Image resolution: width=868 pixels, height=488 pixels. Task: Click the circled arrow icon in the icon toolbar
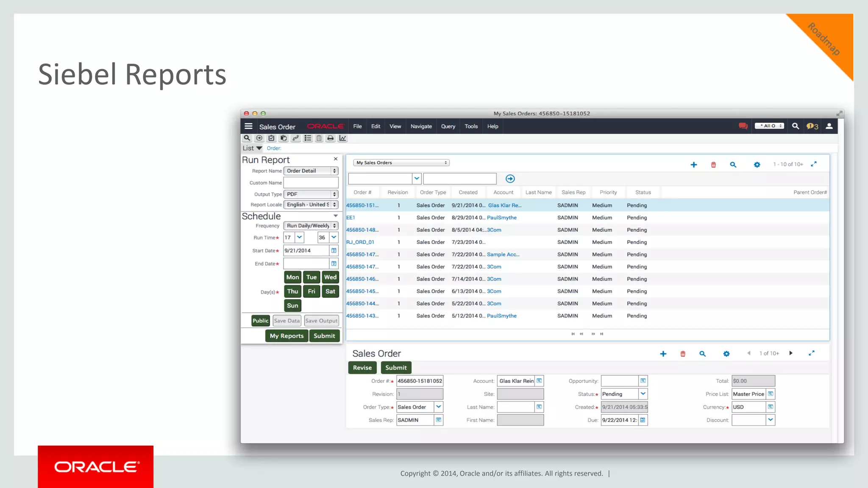[x=259, y=138]
